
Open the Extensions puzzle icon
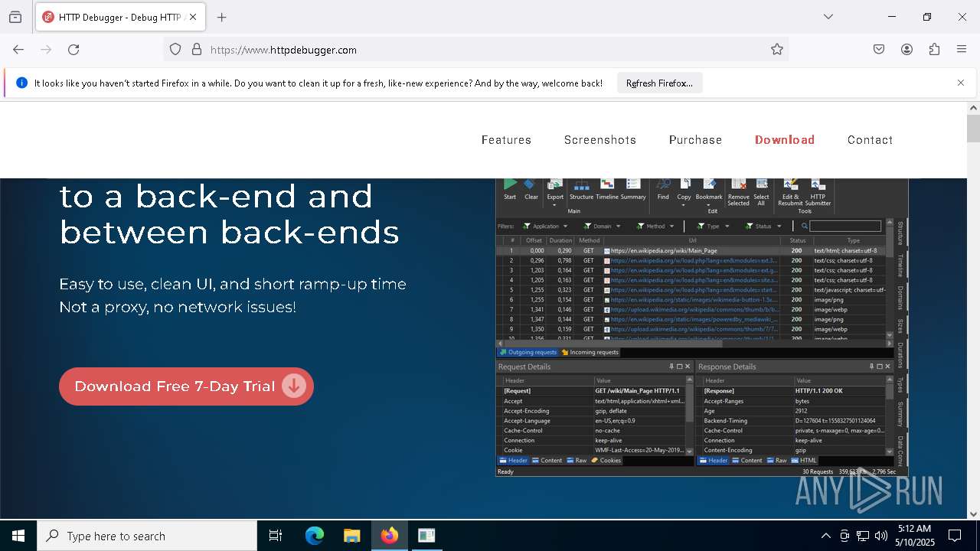934,50
